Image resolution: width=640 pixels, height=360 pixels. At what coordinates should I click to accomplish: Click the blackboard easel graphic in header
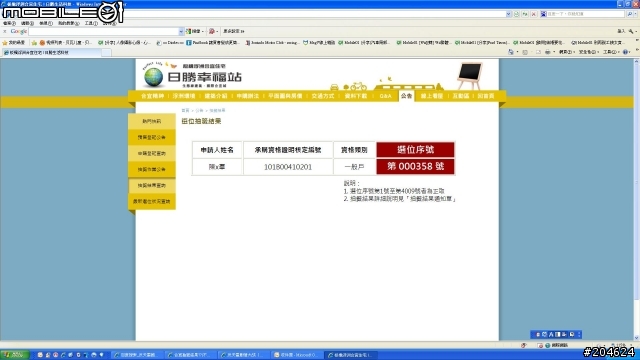(x=469, y=76)
